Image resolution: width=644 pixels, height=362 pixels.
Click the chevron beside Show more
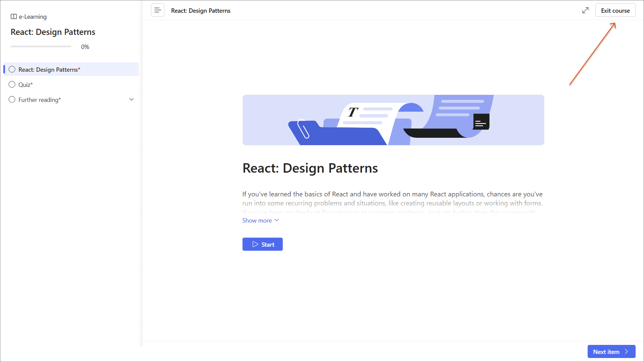(277, 220)
